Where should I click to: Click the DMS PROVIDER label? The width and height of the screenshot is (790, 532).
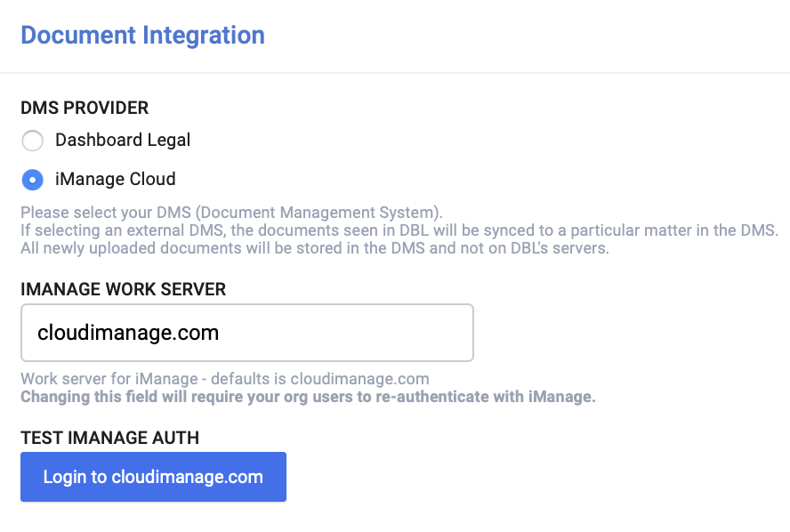[x=85, y=108]
